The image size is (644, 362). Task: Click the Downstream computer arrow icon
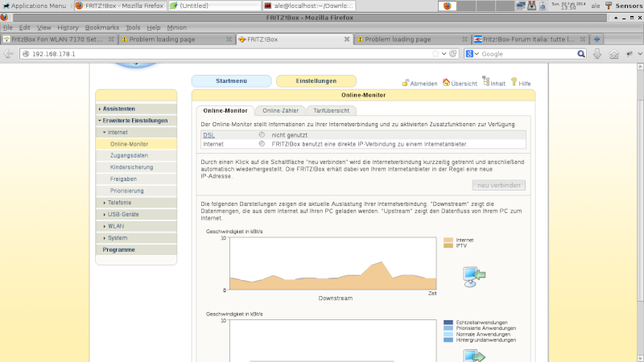(x=474, y=276)
